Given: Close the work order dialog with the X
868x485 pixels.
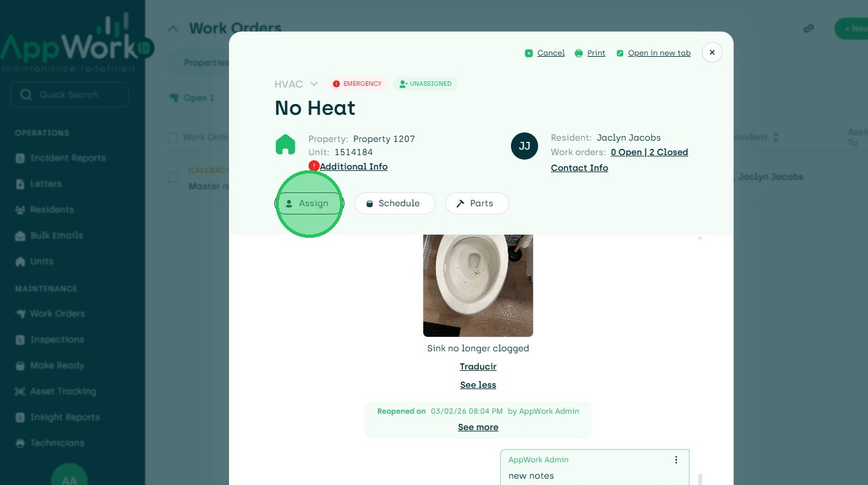Looking at the screenshot, I should tap(712, 52).
